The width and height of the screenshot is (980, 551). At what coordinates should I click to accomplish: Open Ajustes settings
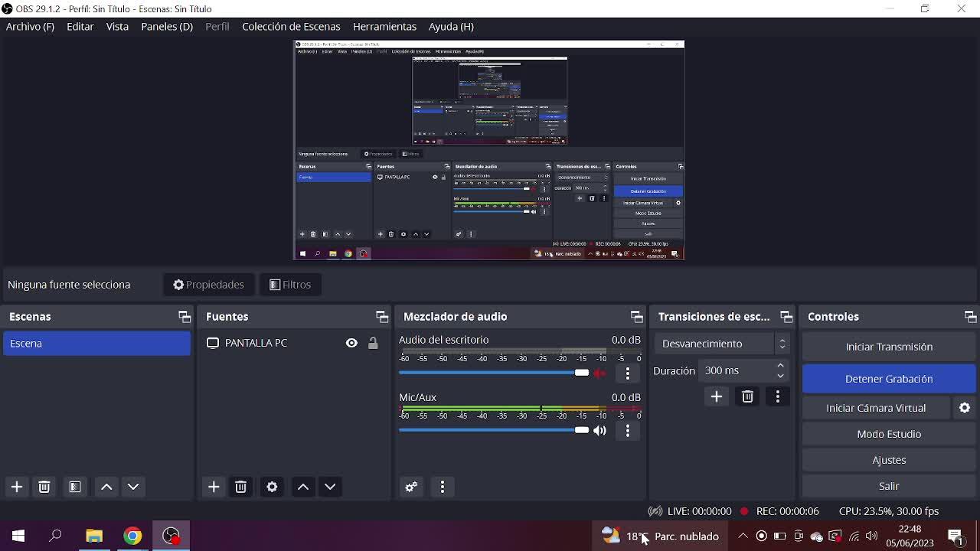coord(889,460)
